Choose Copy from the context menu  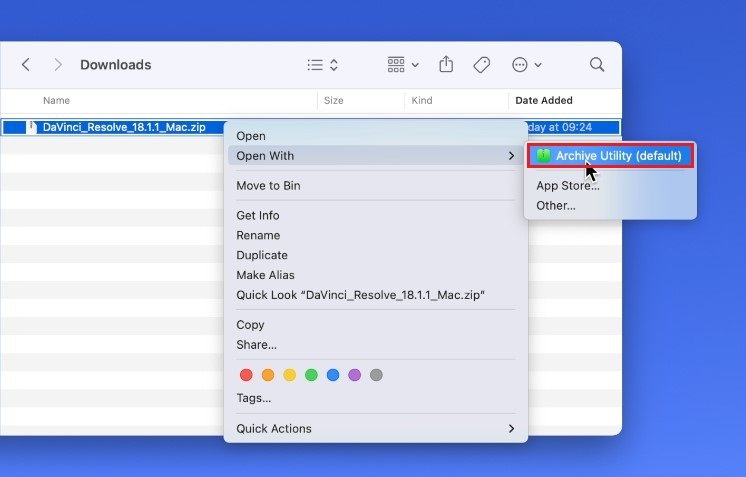click(x=375, y=325)
